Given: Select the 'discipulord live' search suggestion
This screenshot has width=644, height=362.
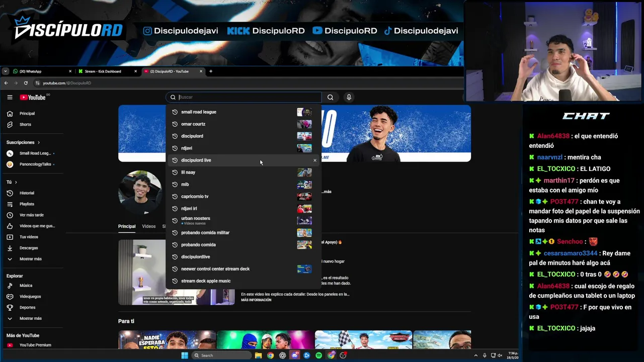Looking at the screenshot, I should [x=244, y=160].
